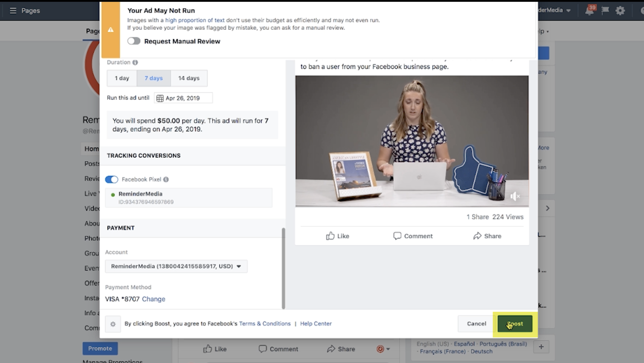
Task: Disable the Facebook Pixel tracking
Action: point(112,179)
